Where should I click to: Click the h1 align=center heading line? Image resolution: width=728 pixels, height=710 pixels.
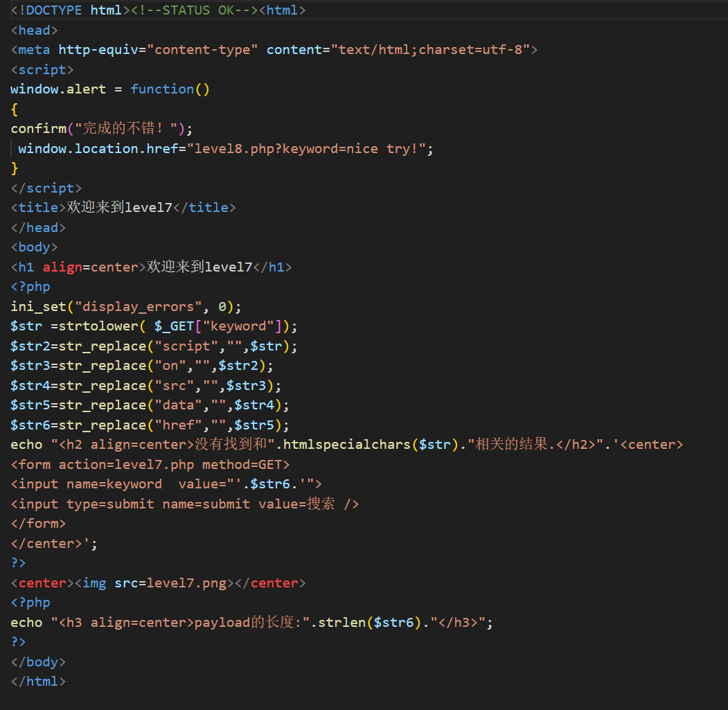tap(152, 267)
